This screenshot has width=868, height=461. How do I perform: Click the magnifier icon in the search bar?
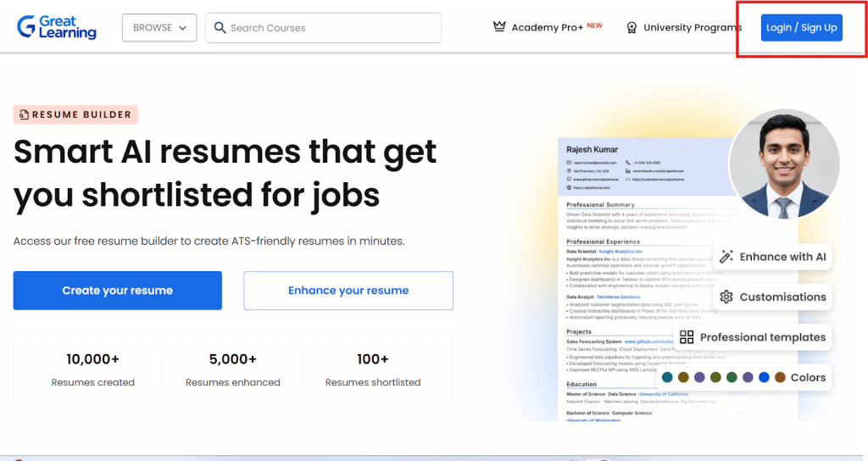click(x=220, y=28)
